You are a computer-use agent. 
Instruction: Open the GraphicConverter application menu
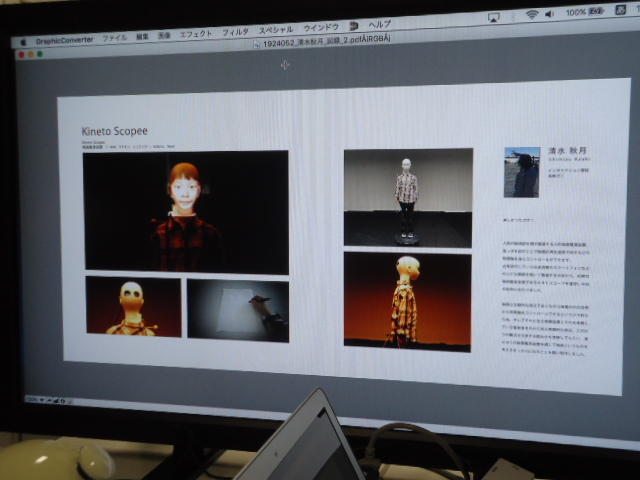pos(64,40)
